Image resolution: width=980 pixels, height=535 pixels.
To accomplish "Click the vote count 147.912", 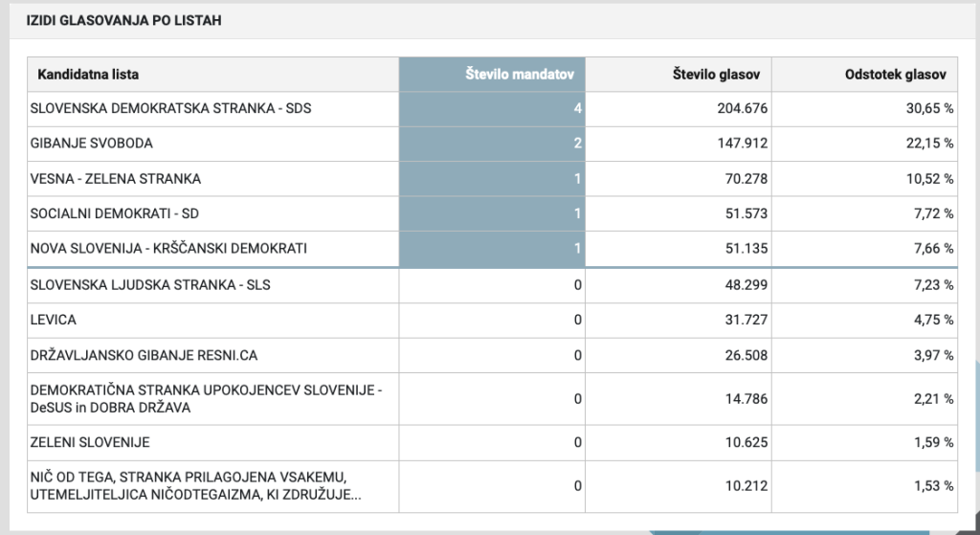I will pyautogui.click(x=742, y=144).
